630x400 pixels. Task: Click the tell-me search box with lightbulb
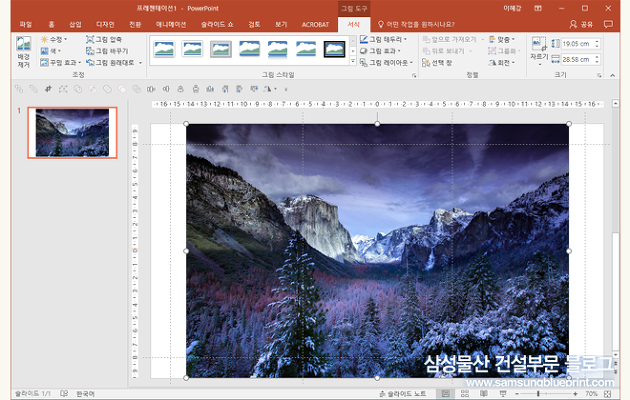click(x=416, y=24)
